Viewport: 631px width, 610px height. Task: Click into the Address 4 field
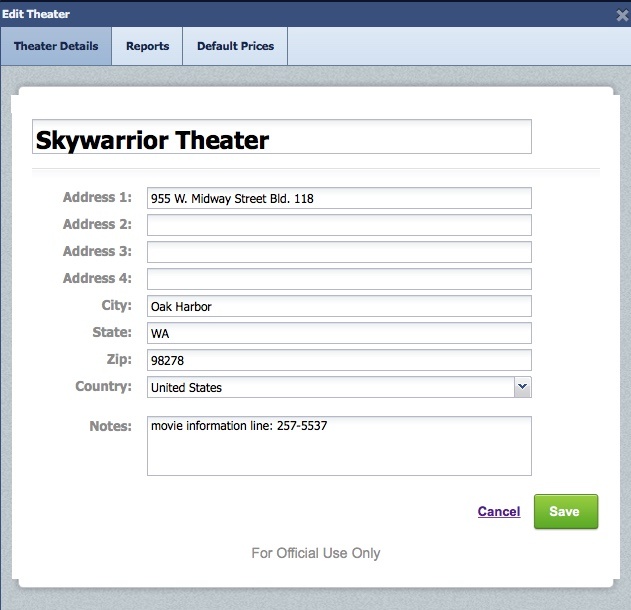pos(339,279)
